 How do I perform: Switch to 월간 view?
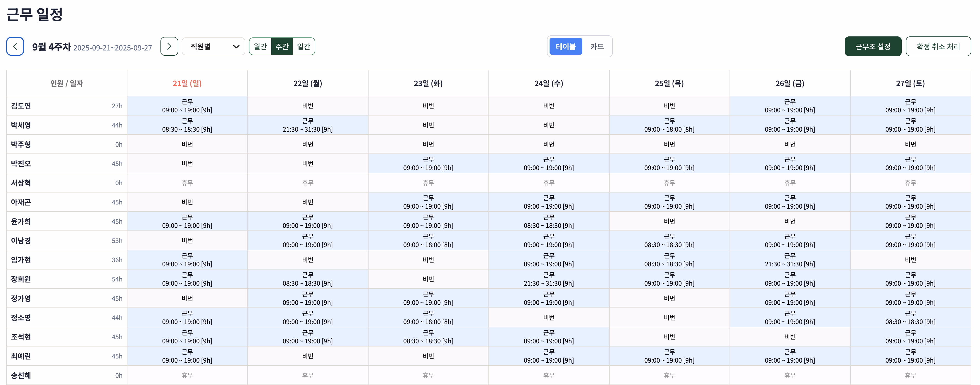(x=260, y=46)
